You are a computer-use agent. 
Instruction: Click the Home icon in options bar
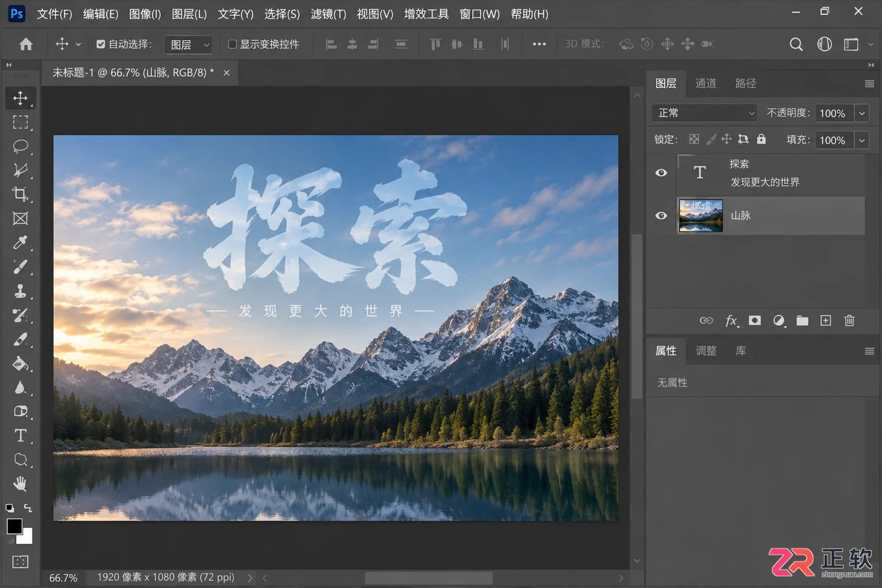coord(26,44)
